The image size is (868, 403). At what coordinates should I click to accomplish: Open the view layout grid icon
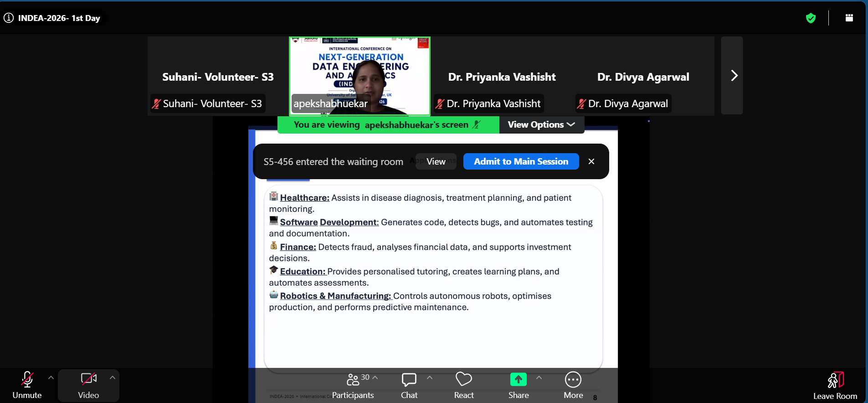[x=849, y=18]
